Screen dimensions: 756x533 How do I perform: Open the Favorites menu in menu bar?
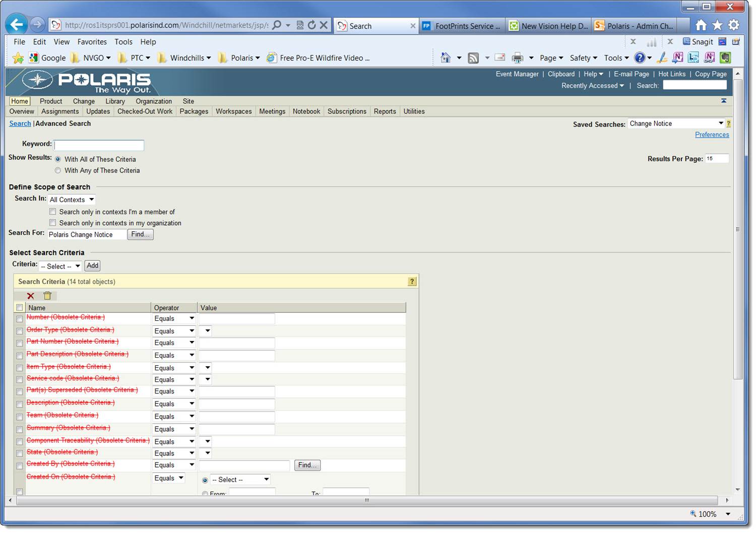tap(92, 42)
